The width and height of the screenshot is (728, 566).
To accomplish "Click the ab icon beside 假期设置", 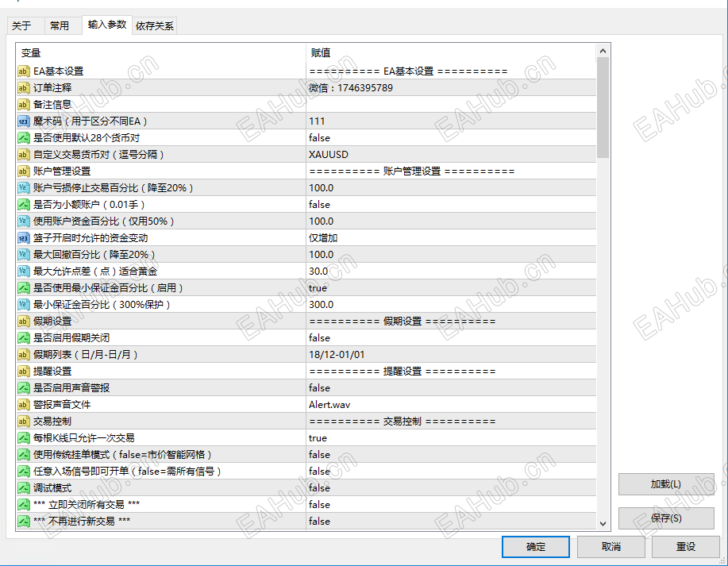I will click(x=23, y=322).
